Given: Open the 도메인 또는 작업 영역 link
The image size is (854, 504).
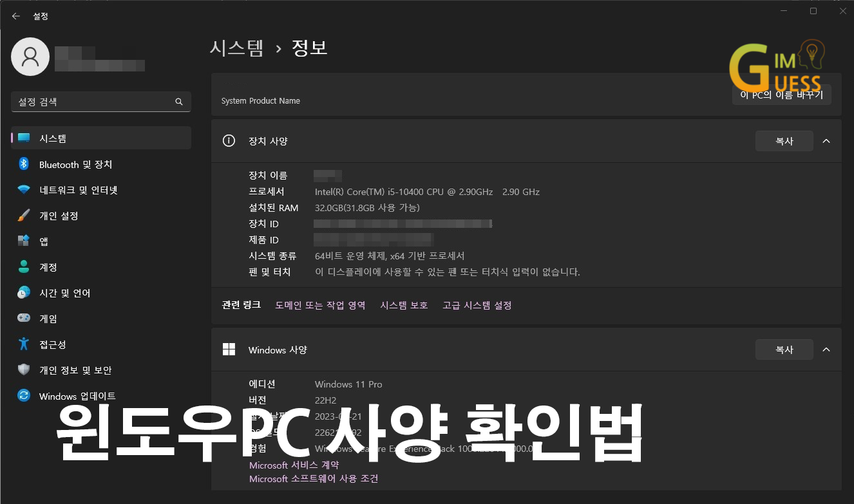Looking at the screenshot, I should point(320,305).
